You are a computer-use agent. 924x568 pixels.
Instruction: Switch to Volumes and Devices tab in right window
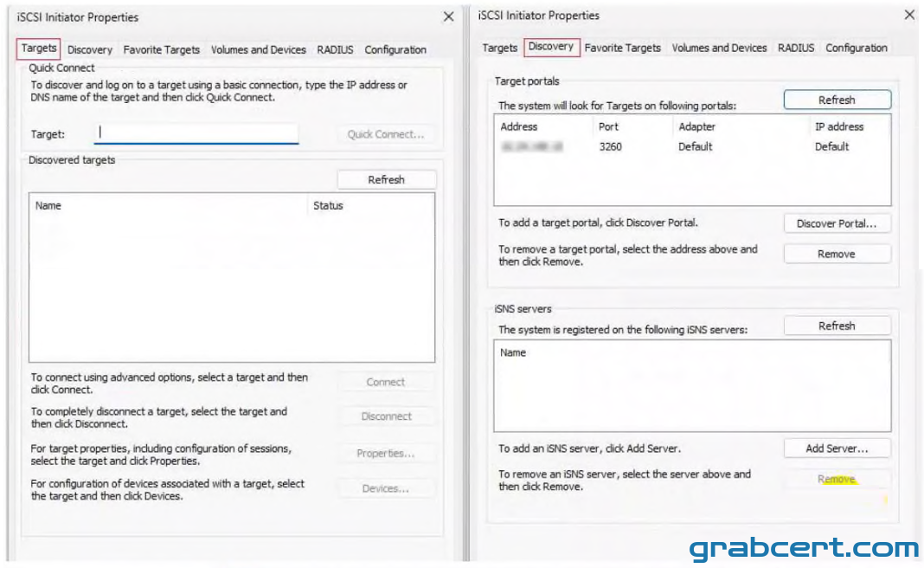[719, 48]
